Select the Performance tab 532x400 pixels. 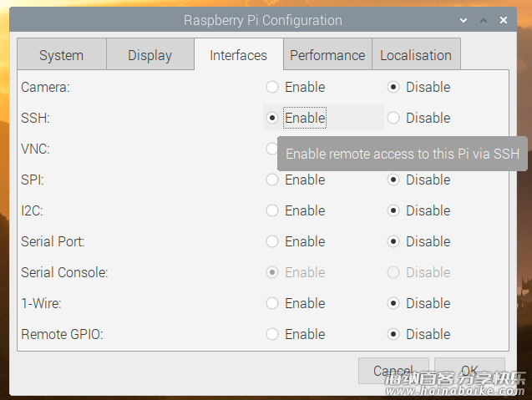(327, 54)
